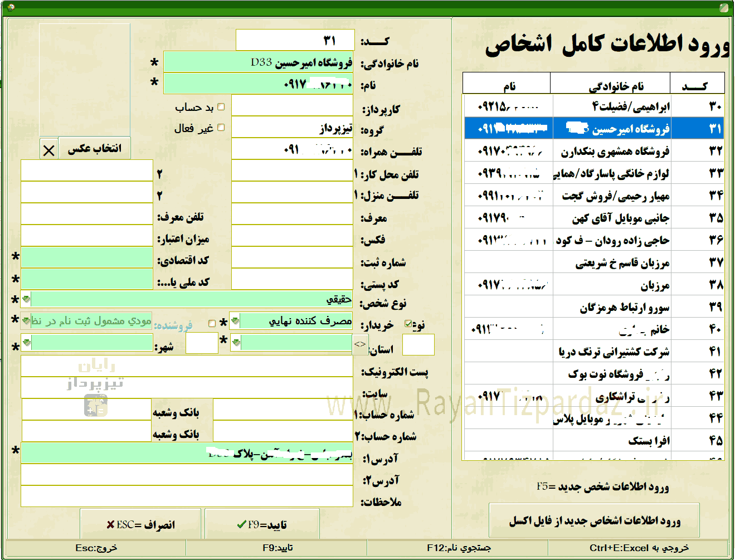Focus the نام input field
The width and height of the screenshot is (735, 560).
259,84
